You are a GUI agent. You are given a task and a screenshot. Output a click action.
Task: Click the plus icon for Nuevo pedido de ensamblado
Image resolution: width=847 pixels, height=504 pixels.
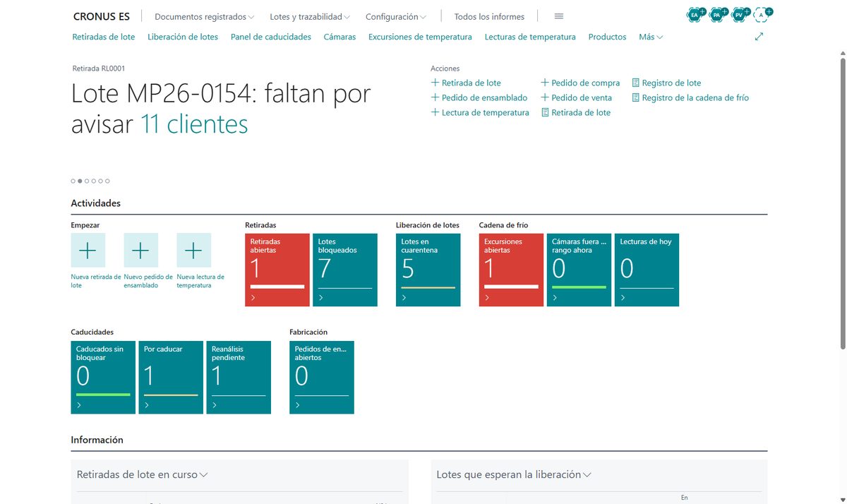[140, 250]
